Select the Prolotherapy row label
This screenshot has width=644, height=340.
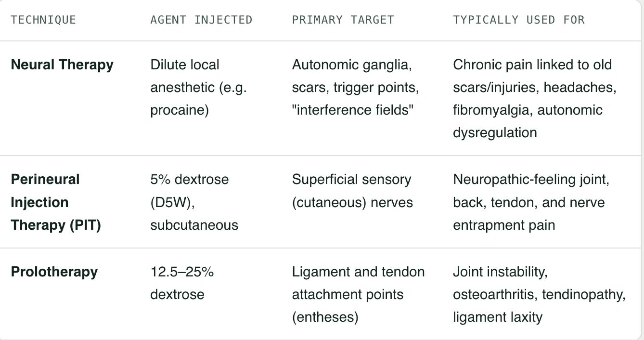point(54,272)
